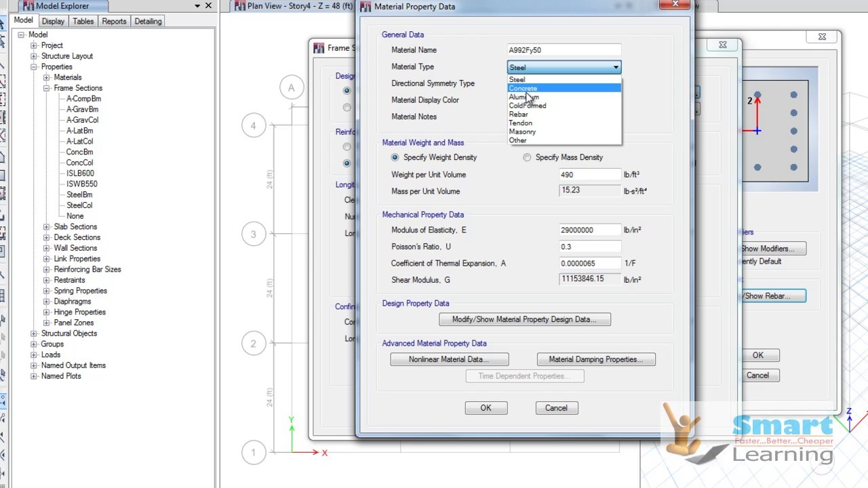Viewport: 868px width, 488px height.
Task: Open the Model Explorer panel options arrow
Action: point(197,6)
